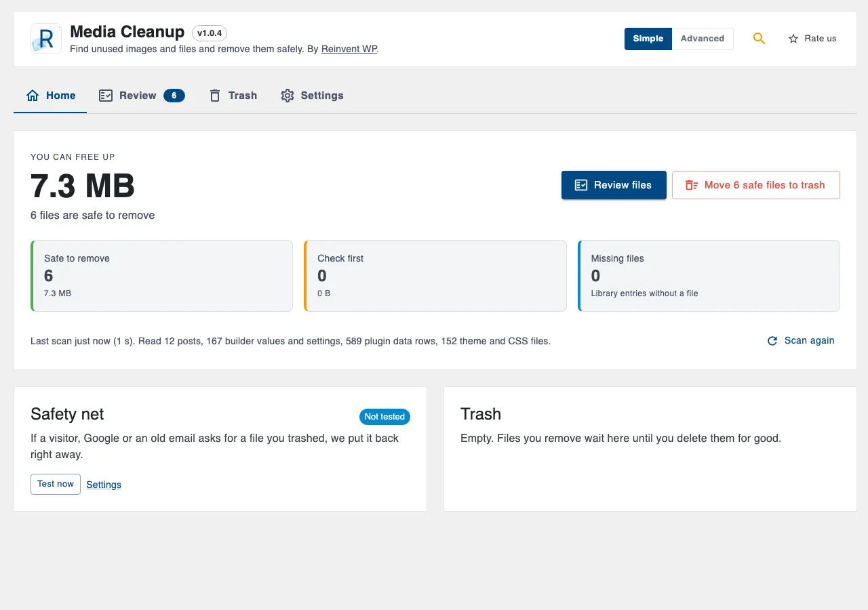Click the refresh icon beside Scan again

(x=772, y=341)
